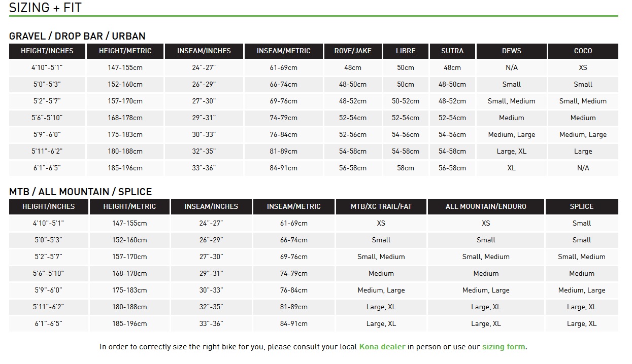Open the sizing form link
The image size is (632, 364).
click(504, 347)
